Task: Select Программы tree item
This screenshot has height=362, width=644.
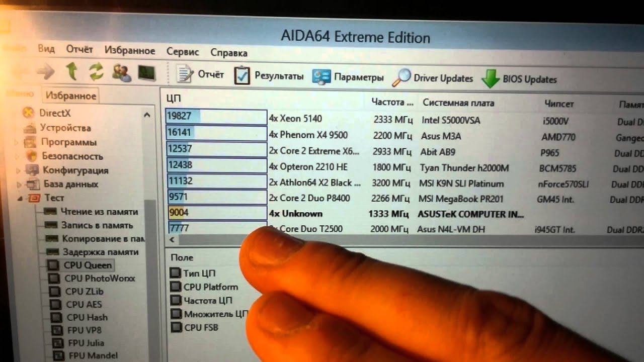Action: click(68, 142)
